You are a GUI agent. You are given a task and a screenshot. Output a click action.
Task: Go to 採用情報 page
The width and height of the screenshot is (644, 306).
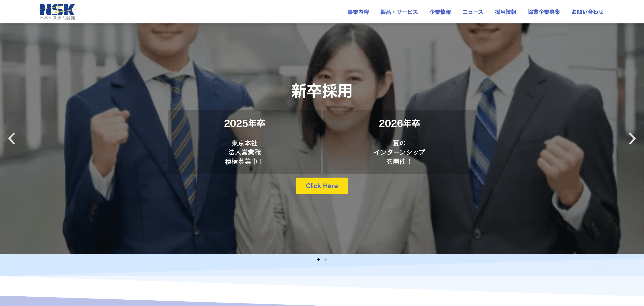coord(505,12)
